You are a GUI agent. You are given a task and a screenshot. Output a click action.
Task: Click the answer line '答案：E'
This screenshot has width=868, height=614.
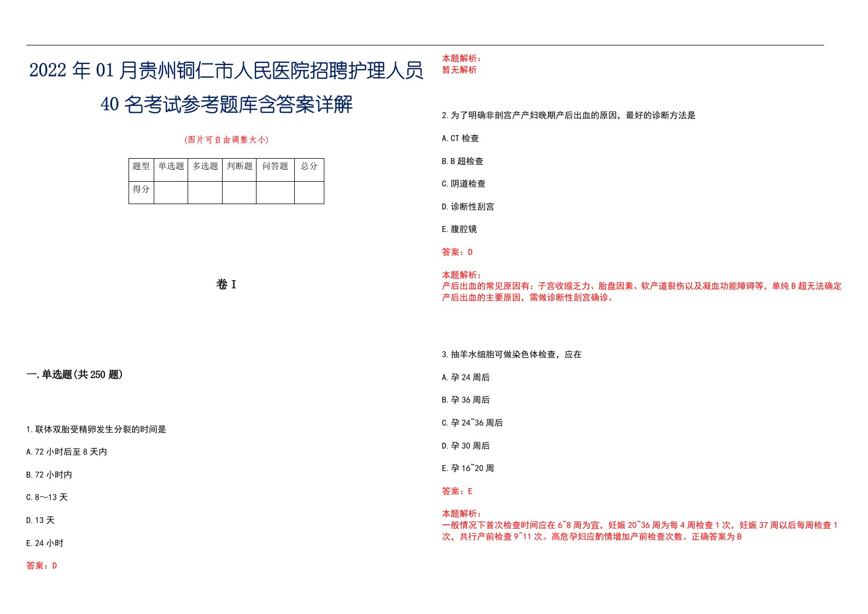457,491
